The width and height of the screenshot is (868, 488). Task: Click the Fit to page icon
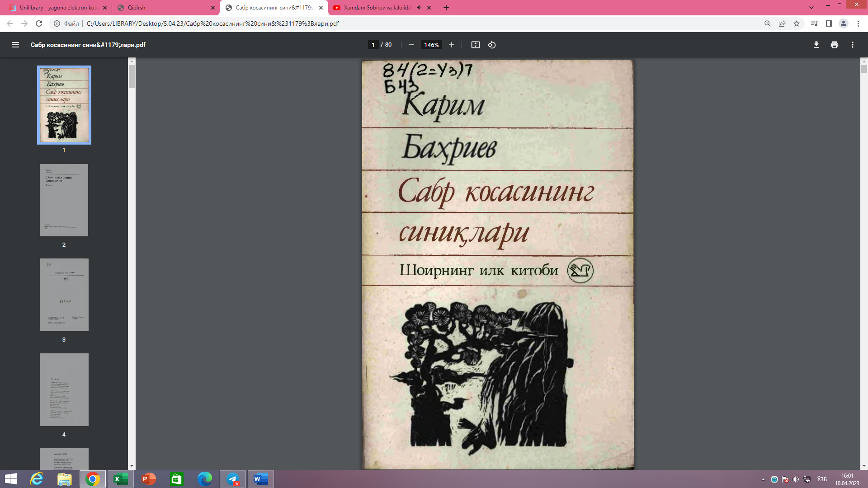coord(476,45)
